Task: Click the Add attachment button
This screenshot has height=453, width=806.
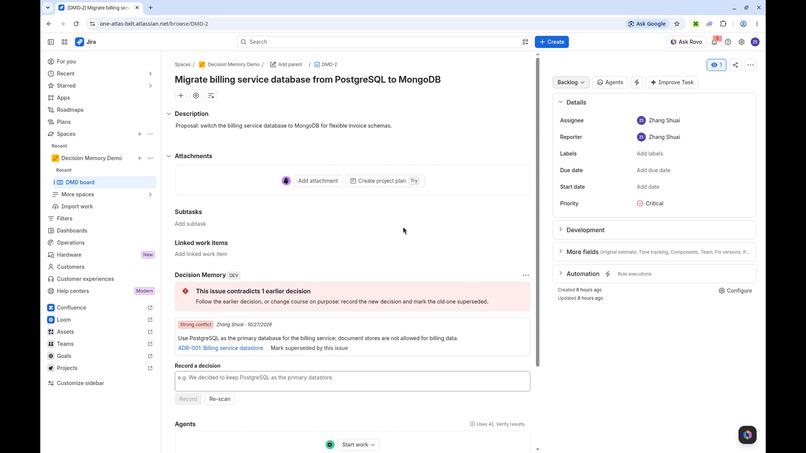Action: pos(318,181)
